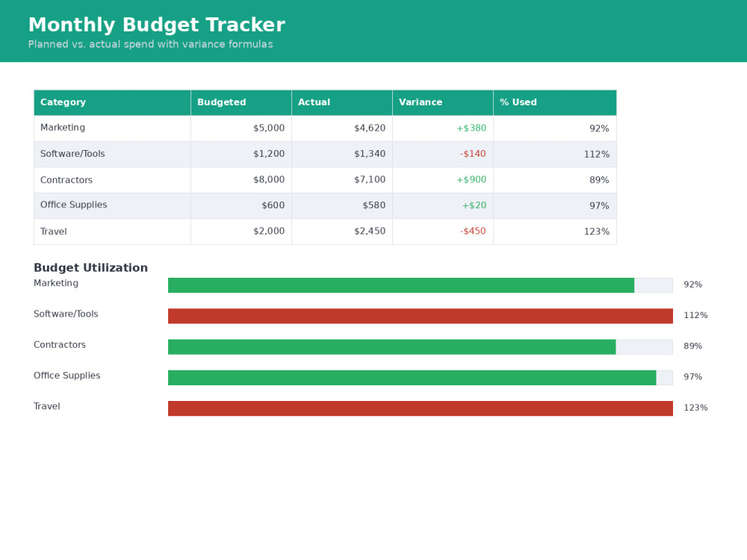This screenshot has height=560, width=747.
Task: Click the 112% used cell in table
Action: click(555, 155)
